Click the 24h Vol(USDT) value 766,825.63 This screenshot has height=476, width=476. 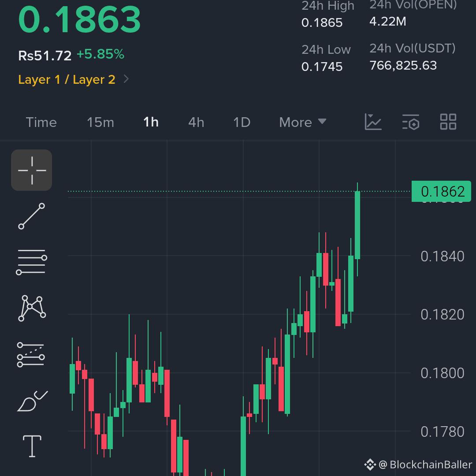[x=403, y=65]
